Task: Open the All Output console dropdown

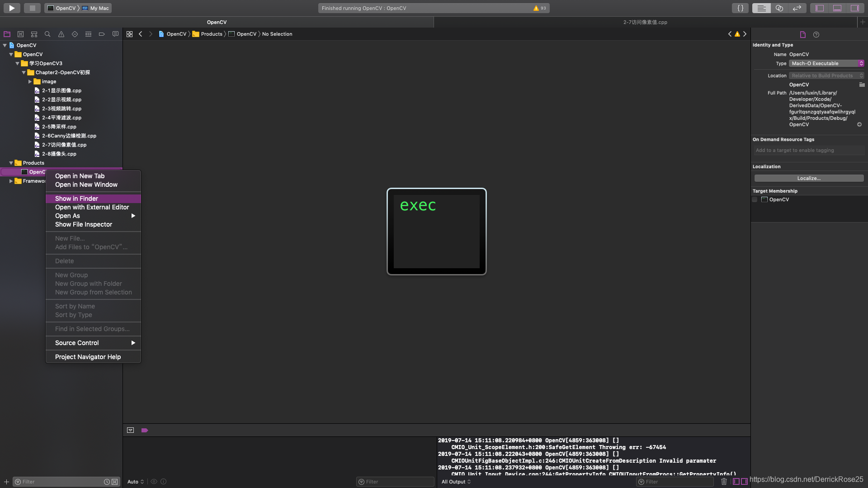Action: point(456,482)
